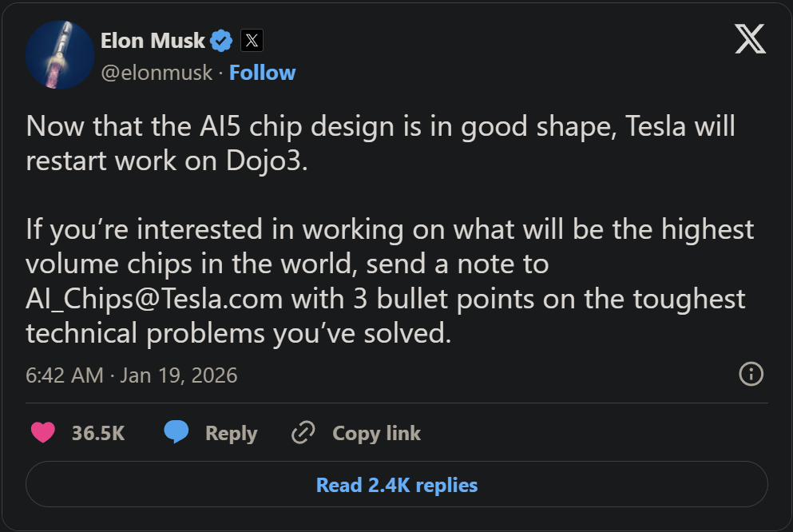Follow the elonmusk account
Image resolution: width=793 pixels, height=532 pixels.
click(262, 73)
